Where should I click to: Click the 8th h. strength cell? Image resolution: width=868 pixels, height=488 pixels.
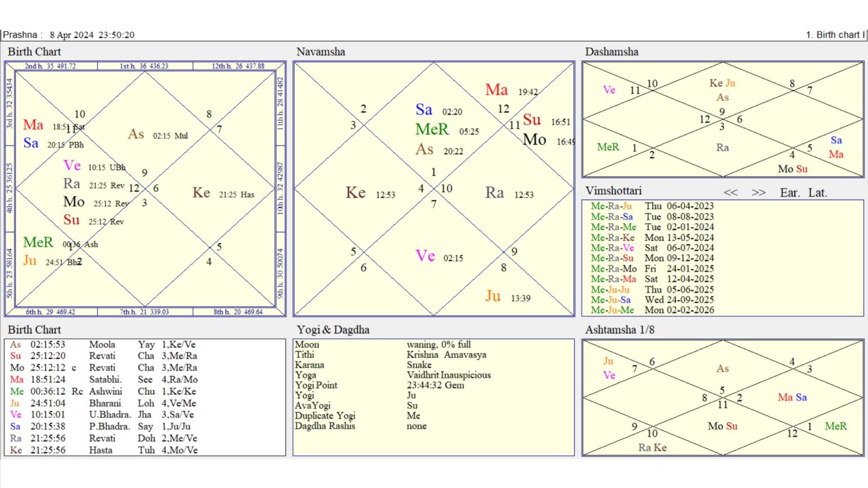coord(238,312)
